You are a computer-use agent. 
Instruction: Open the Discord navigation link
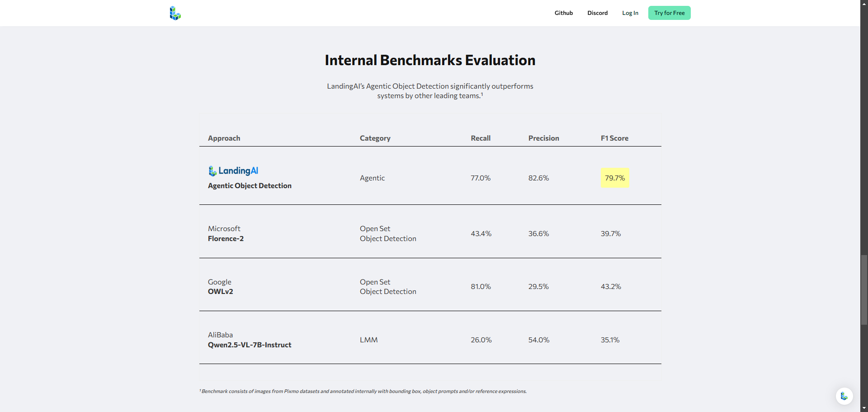point(597,13)
